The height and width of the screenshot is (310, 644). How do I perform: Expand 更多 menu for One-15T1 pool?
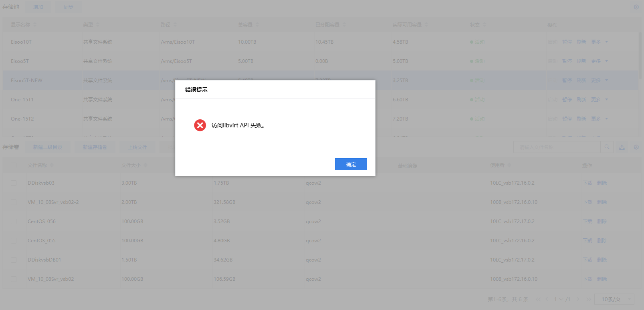click(x=600, y=100)
